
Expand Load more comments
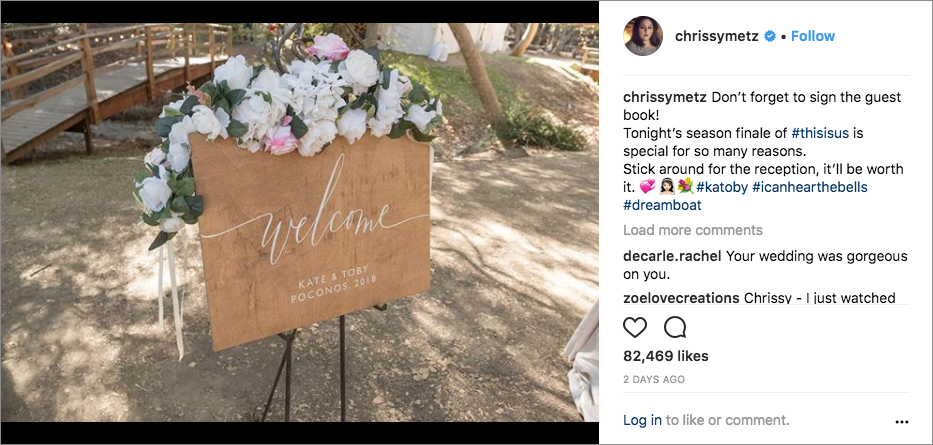(x=693, y=230)
